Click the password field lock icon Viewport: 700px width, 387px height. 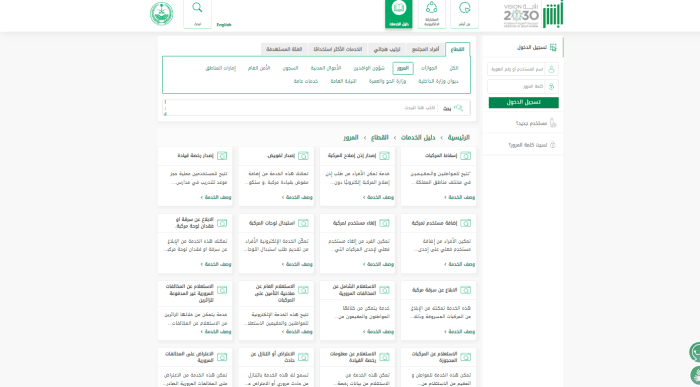pos(551,86)
